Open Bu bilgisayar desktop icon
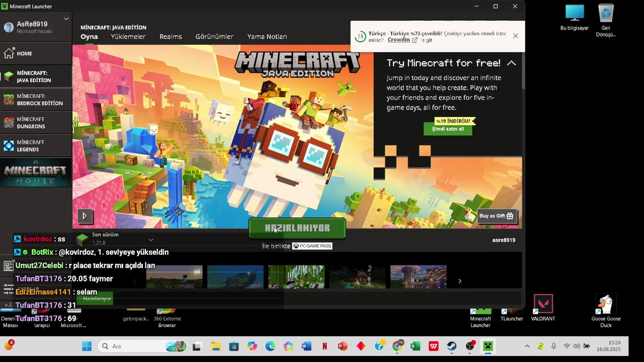Image resolution: width=644 pixels, height=362 pixels. (x=574, y=18)
